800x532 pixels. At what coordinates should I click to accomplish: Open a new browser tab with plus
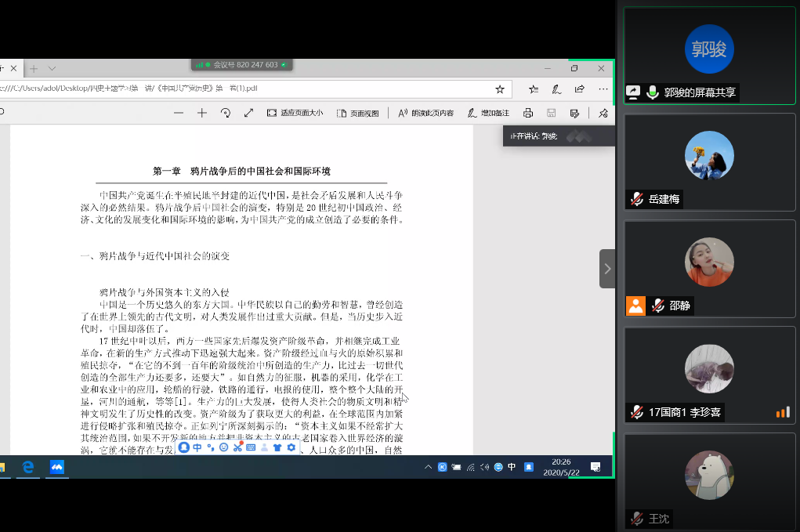[33, 68]
